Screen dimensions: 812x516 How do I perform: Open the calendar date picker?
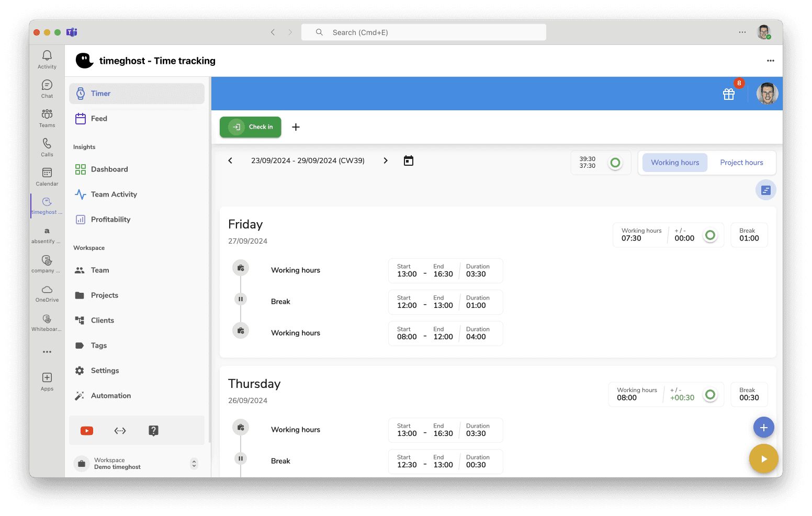coord(408,160)
